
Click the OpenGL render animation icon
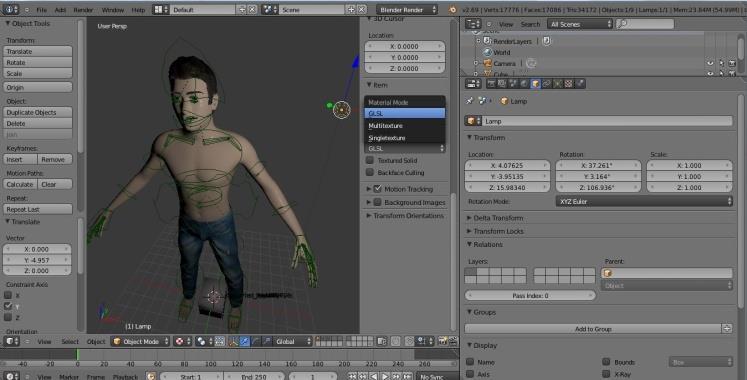click(x=453, y=341)
